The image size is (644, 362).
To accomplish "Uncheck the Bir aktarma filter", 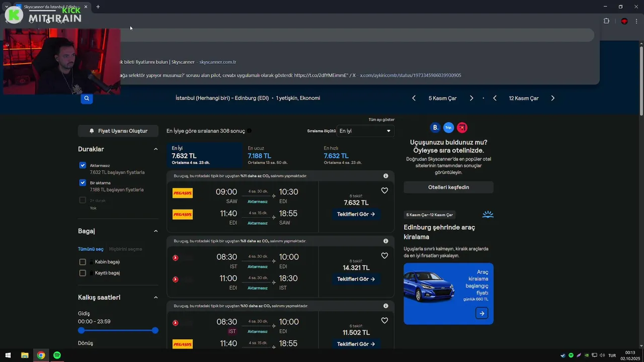I will pyautogui.click(x=83, y=183).
